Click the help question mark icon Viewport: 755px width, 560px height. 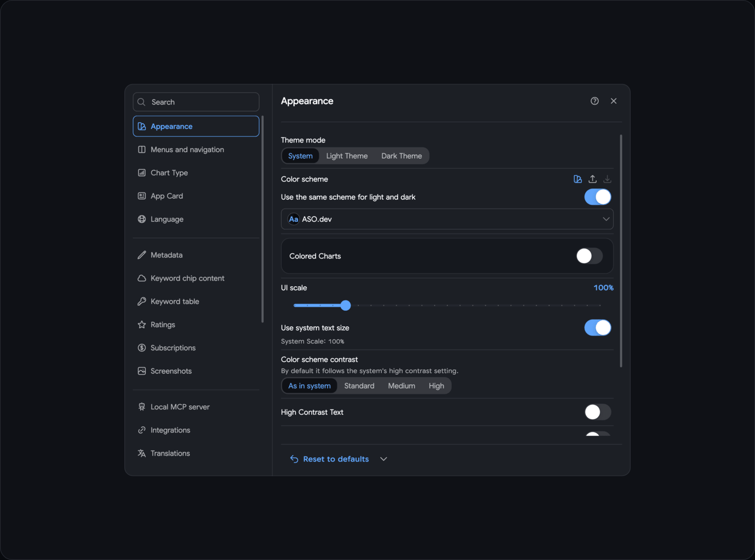coord(595,101)
